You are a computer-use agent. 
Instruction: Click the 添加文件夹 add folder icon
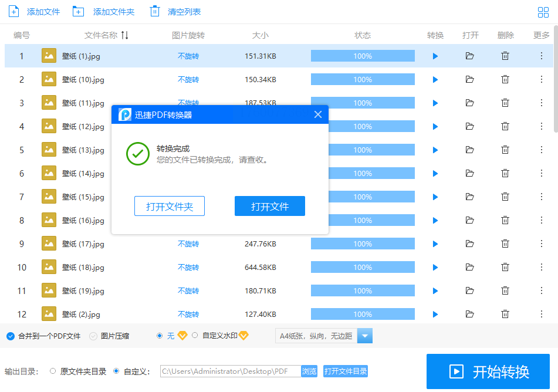click(78, 11)
